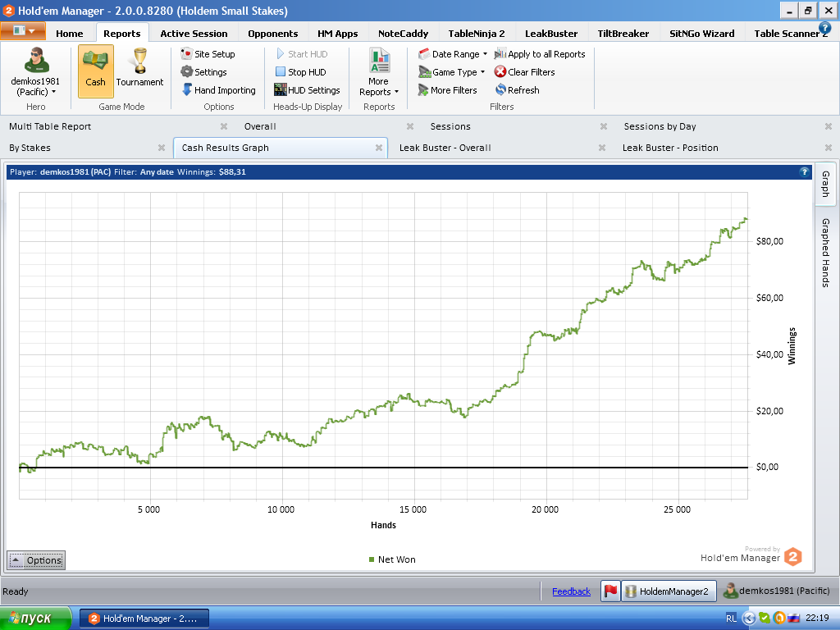Viewport: 840px width, 630px height.
Task: Click Apply to all Reports
Action: 540,54
